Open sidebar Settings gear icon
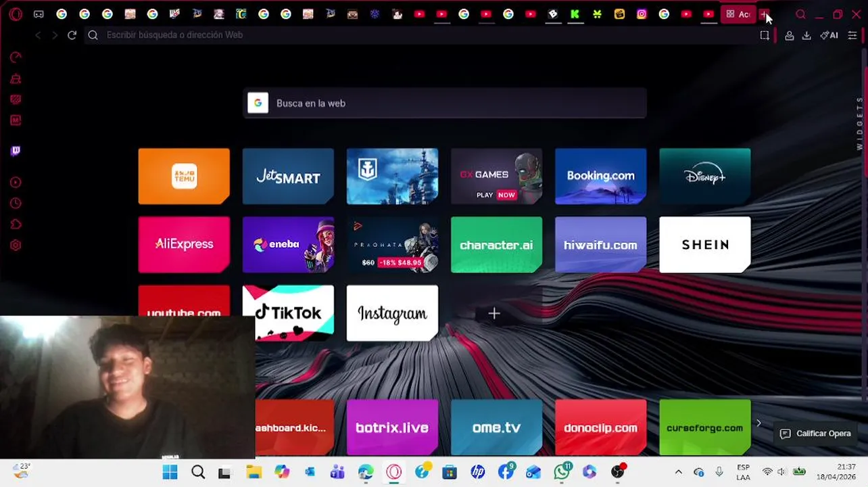868x487 pixels. tap(16, 245)
